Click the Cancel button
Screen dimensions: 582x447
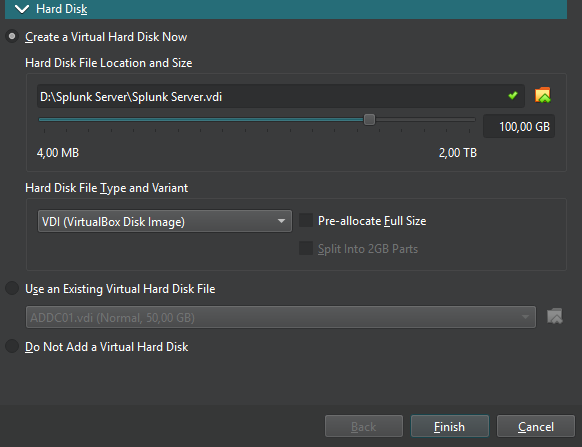pos(536,426)
